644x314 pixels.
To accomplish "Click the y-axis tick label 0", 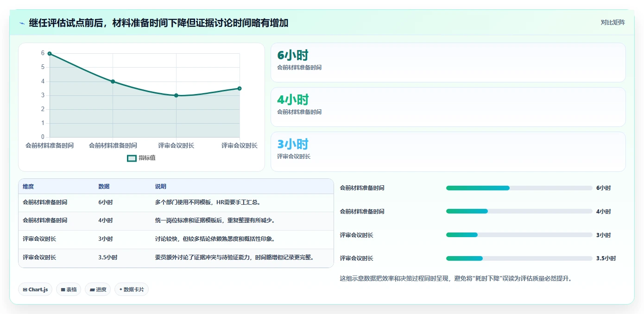I will tap(43, 137).
